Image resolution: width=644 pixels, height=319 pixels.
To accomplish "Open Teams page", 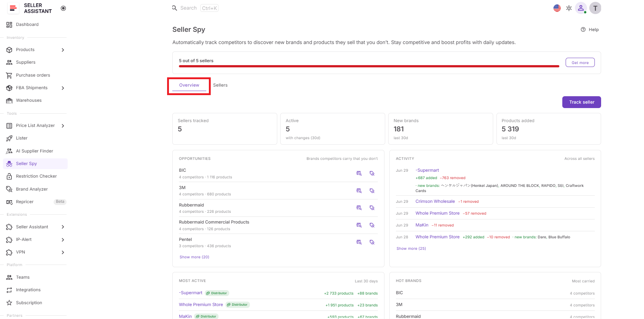I will click(x=23, y=277).
